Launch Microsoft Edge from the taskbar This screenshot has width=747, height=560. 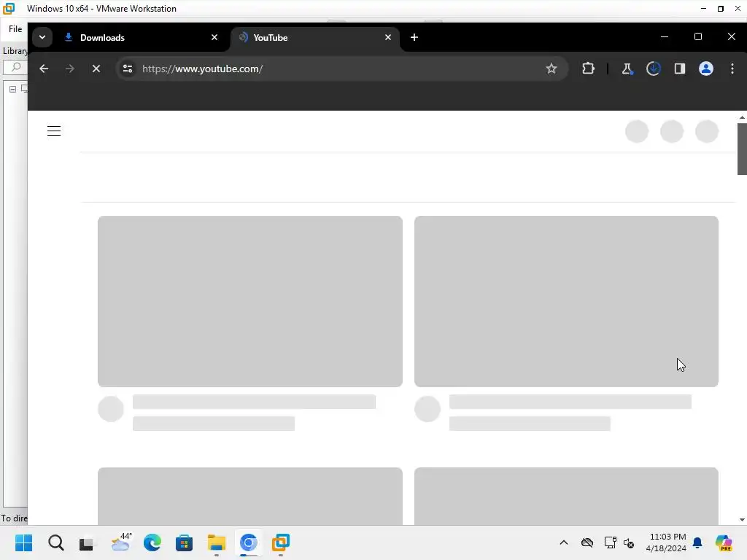[152, 542]
